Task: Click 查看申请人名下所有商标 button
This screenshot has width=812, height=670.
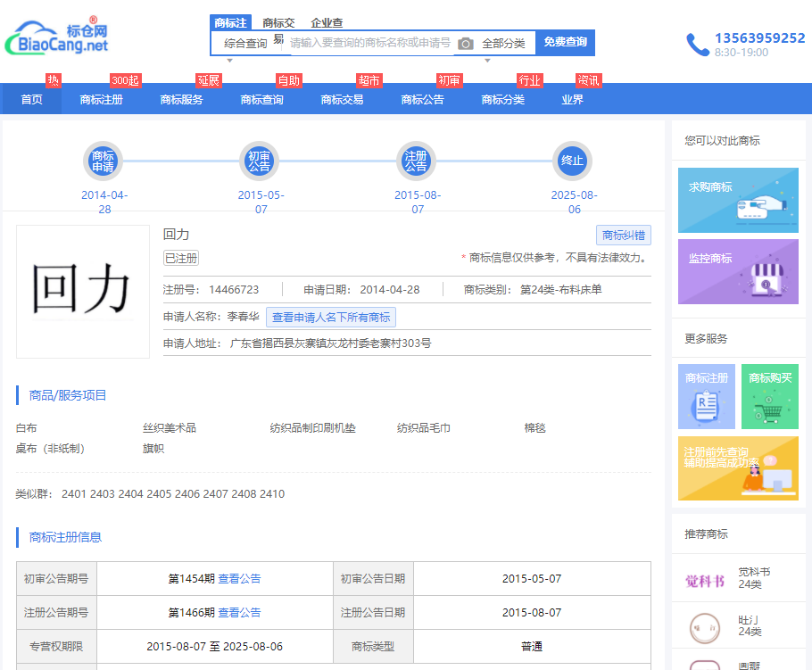Action: coord(331,318)
